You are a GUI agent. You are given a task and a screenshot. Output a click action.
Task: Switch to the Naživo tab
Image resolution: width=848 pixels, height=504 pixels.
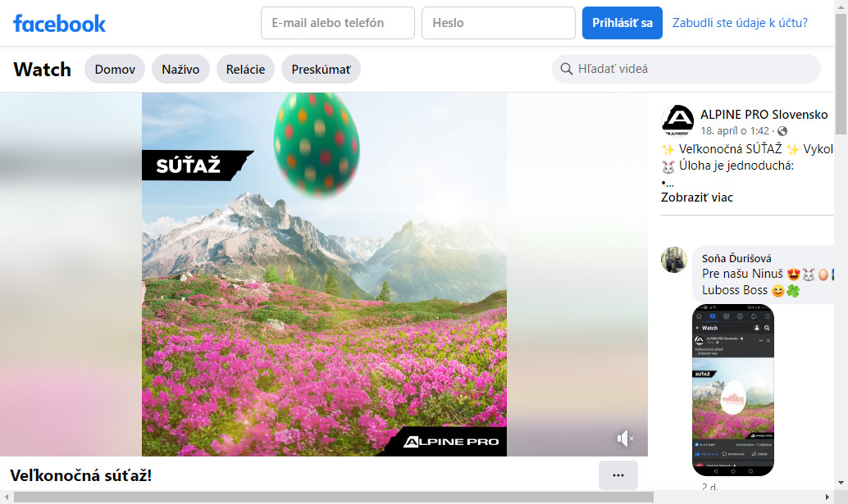tap(180, 69)
